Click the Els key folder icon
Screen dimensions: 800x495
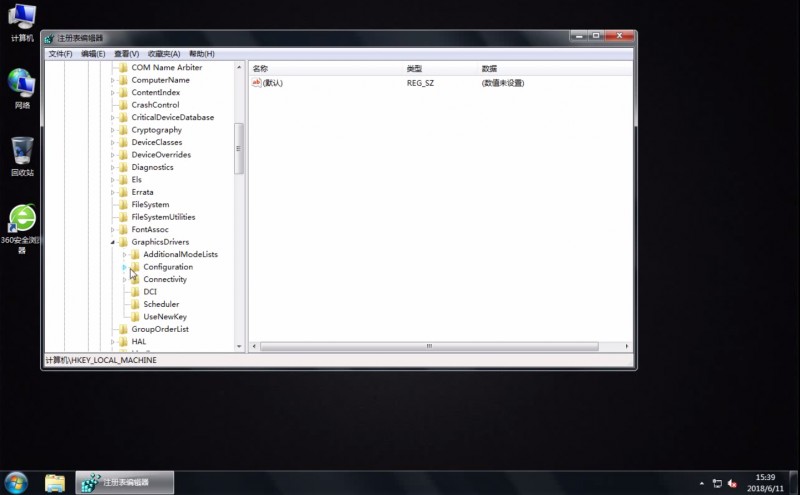(123, 180)
